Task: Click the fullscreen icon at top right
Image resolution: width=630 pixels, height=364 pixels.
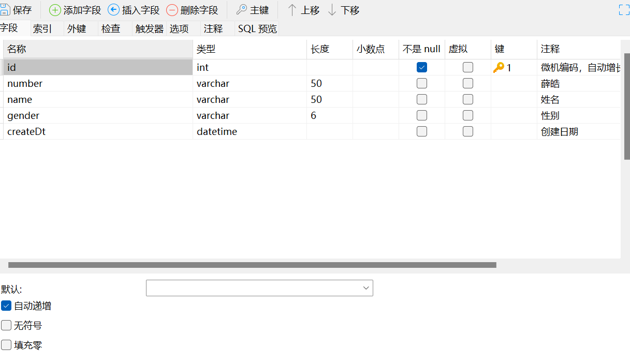Action: point(624,10)
